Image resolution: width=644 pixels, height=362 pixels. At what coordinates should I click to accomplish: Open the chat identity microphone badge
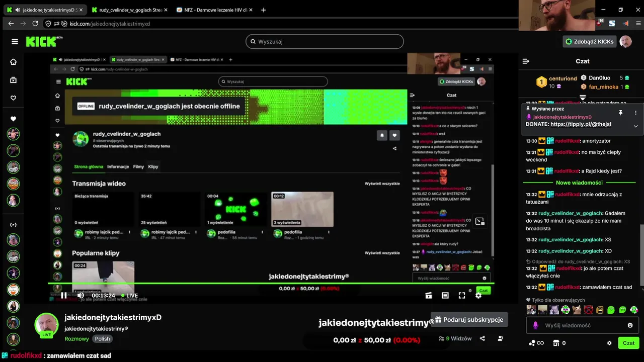(535, 325)
